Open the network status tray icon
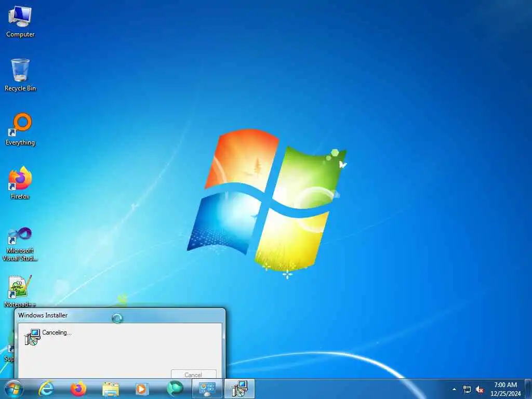 tap(467, 390)
